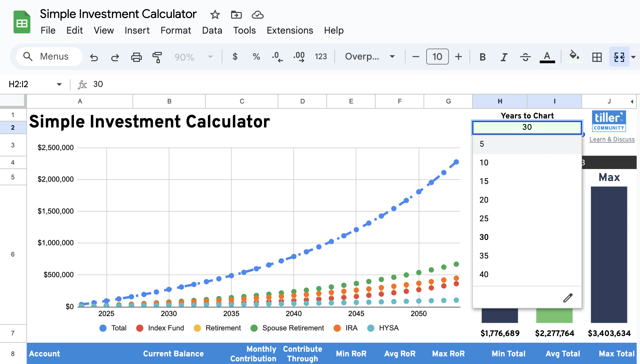Click the Redo arrow
Screen dimensions: 640x364
click(x=115, y=57)
